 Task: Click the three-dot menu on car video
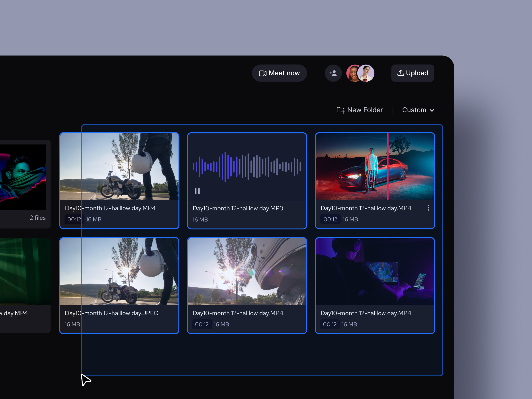pyautogui.click(x=428, y=208)
